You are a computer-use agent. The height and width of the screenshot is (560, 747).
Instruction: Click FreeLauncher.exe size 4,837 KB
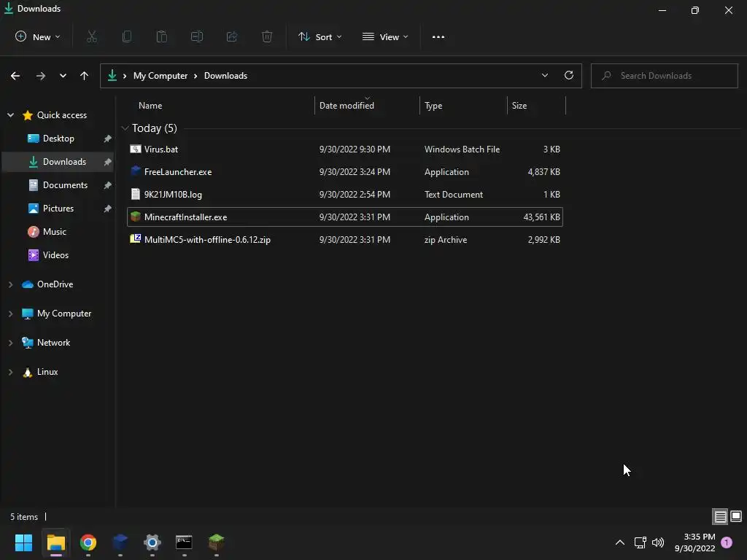(543, 172)
